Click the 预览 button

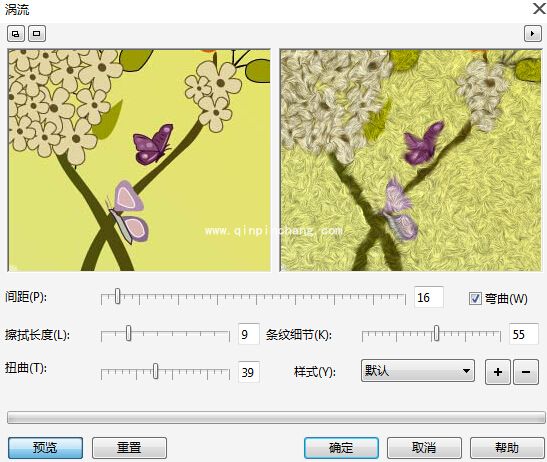(45, 448)
